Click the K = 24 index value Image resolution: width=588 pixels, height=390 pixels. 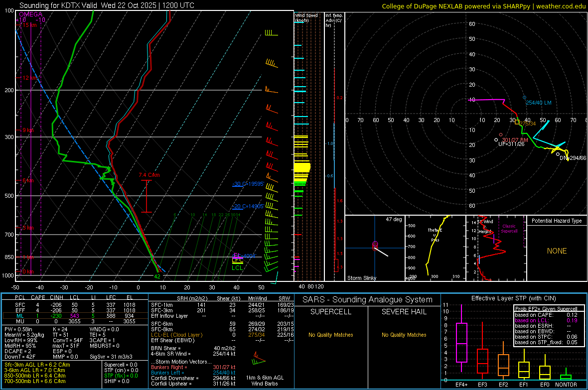point(60,329)
